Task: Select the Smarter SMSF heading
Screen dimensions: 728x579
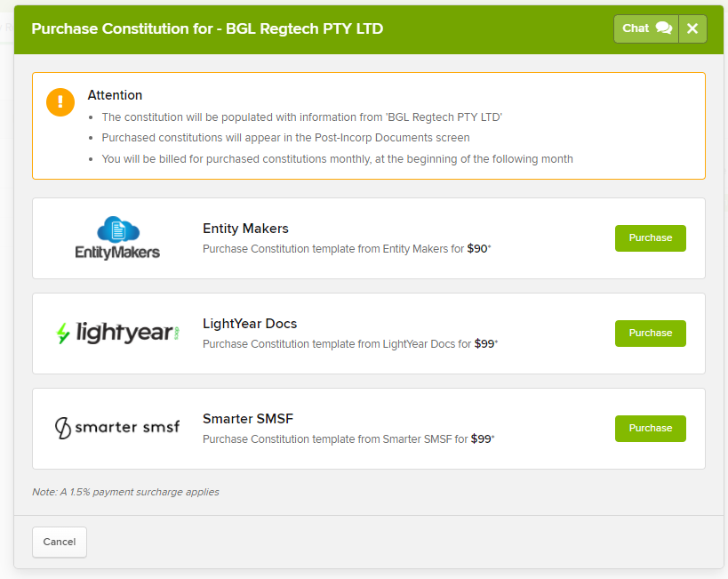Action: tap(248, 419)
